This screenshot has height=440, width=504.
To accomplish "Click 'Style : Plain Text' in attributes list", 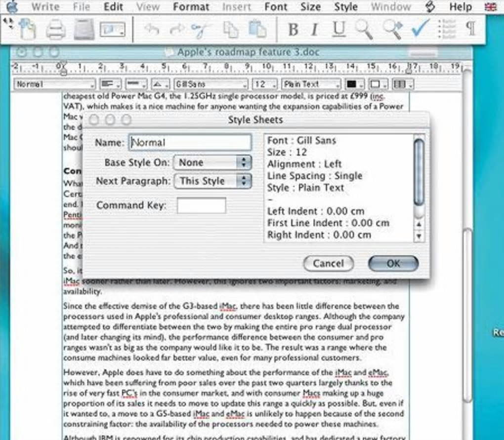I will pyautogui.click(x=305, y=188).
